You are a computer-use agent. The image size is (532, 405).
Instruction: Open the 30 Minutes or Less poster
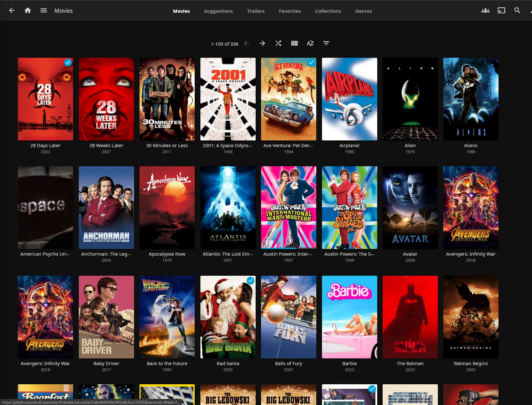[x=167, y=99]
